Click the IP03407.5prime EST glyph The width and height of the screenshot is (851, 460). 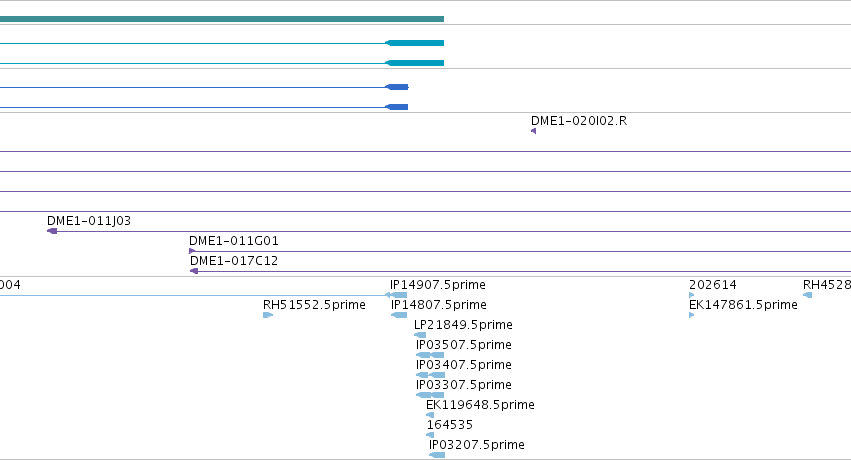coord(430,375)
